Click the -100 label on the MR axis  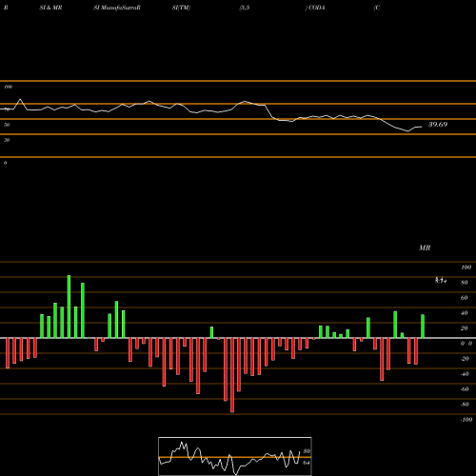click(466, 420)
